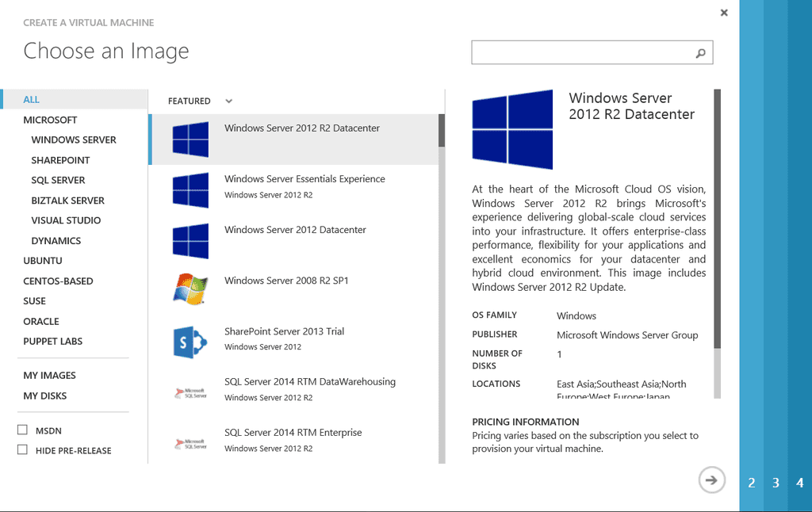This screenshot has height=512, width=812.
Task: Filter by Windows Server category
Action: pos(74,139)
